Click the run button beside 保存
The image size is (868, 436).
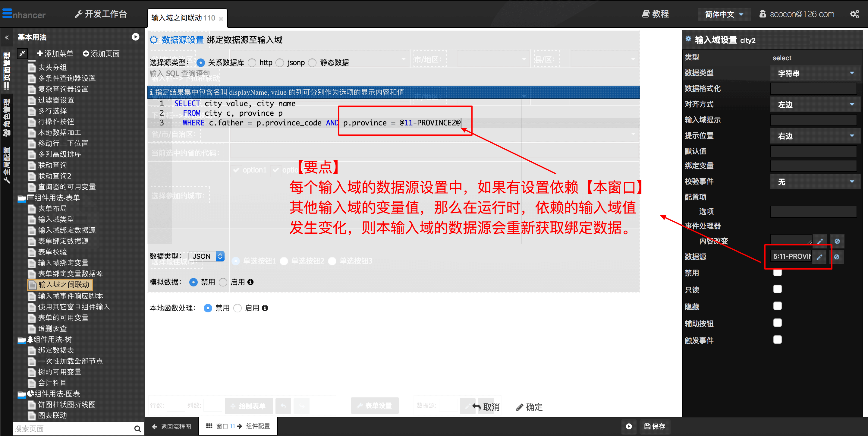pyautogui.click(x=629, y=426)
